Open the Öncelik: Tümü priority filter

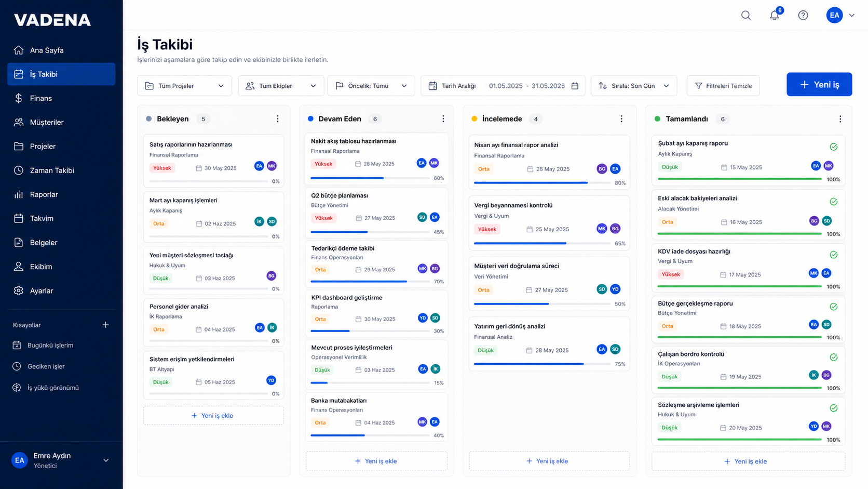pos(371,86)
